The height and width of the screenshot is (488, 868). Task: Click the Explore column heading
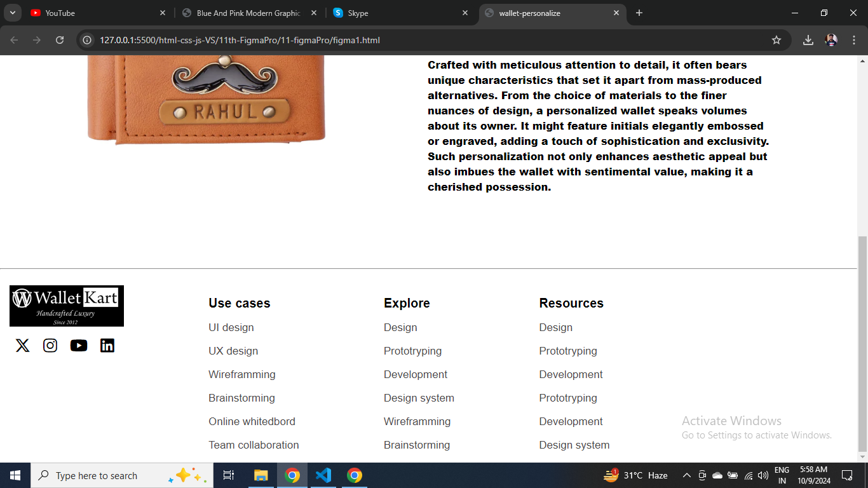click(x=407, y=303)
